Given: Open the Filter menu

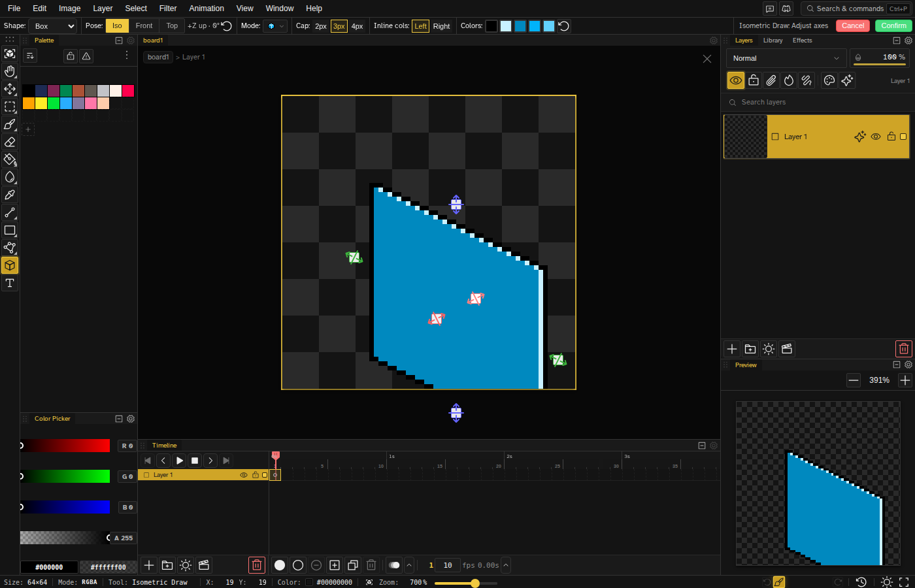Looking at the screenshot, I should point(168,8).
